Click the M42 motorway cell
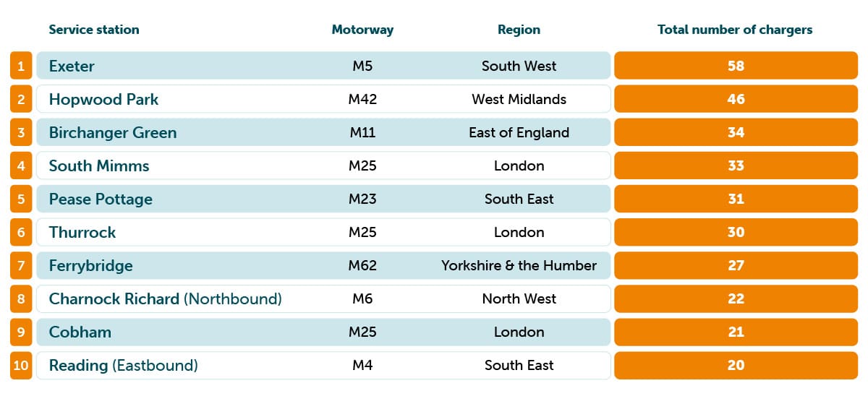This screenshot has height=404, width=868. [x=362, y=99]
